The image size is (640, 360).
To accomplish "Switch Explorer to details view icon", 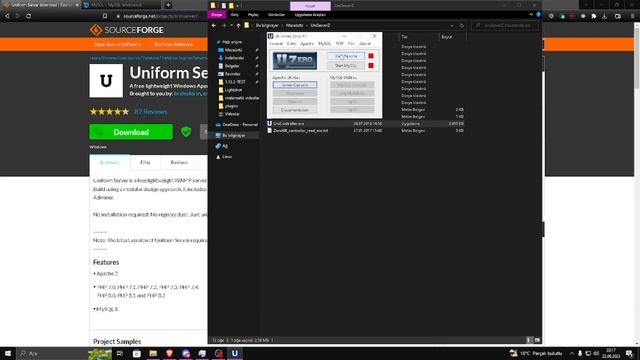I will pyautogui.click(x=529, y=340).
